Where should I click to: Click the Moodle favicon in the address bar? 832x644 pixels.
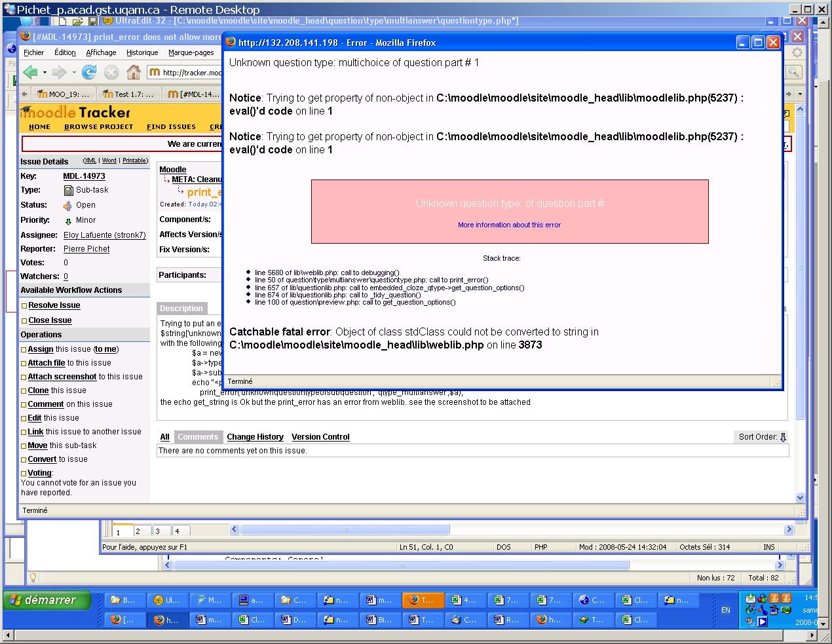click(x=155, y=72)
